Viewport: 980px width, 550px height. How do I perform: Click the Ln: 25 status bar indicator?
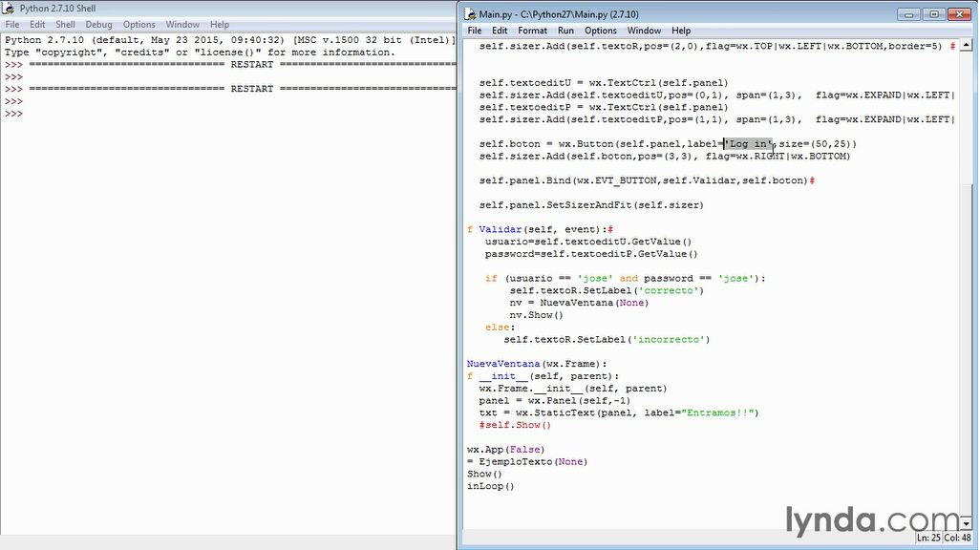[x=928, y=538]
